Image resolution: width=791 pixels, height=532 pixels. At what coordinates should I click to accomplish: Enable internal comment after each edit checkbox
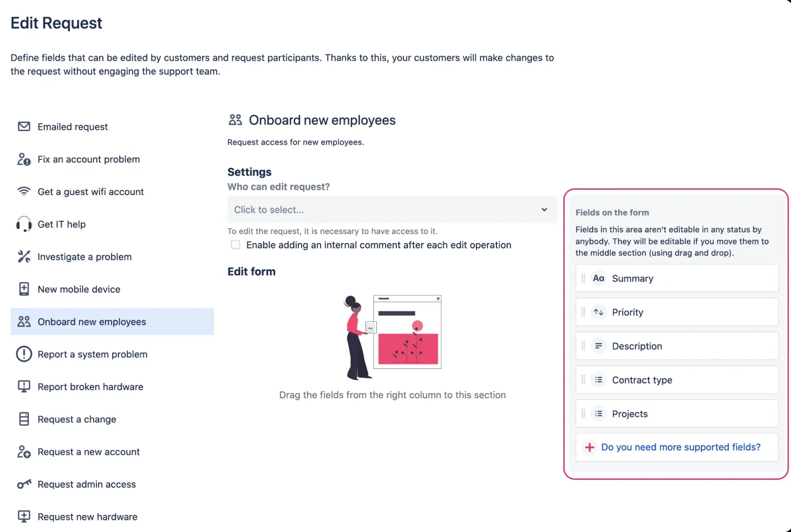coord(235,245)
